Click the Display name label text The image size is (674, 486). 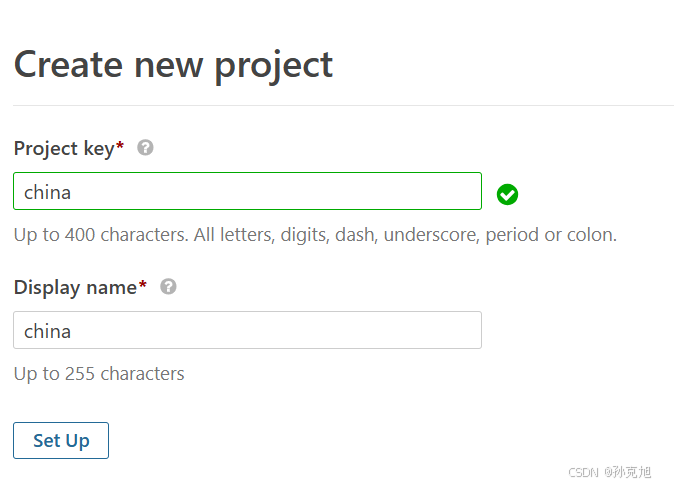[x=75, y=288]
